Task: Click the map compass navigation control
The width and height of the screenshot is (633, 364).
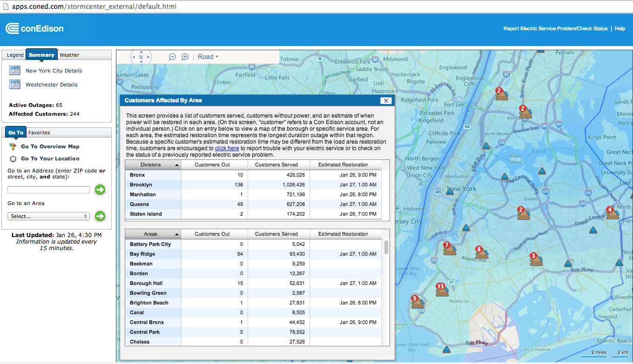Action: [x=141, y=57]
